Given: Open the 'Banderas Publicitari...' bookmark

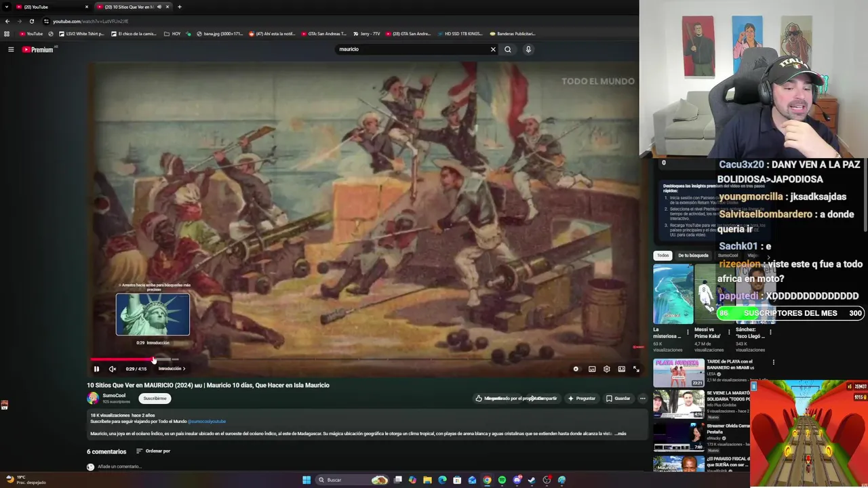Looking at the screenshot, I should [512, 34].
